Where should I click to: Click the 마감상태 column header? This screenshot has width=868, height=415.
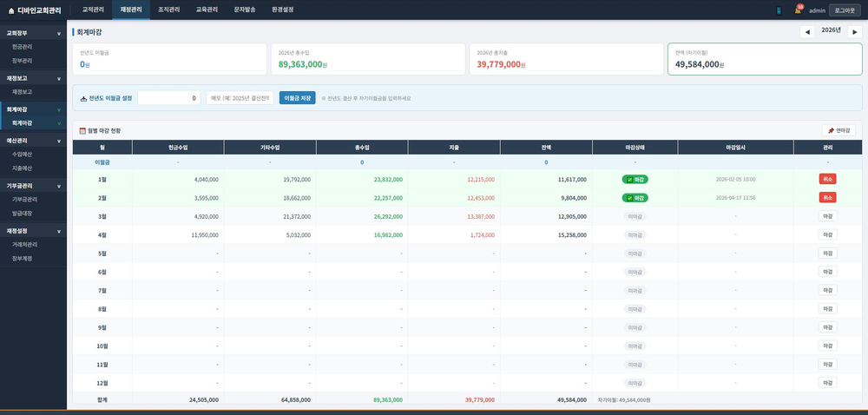(635, 148)
